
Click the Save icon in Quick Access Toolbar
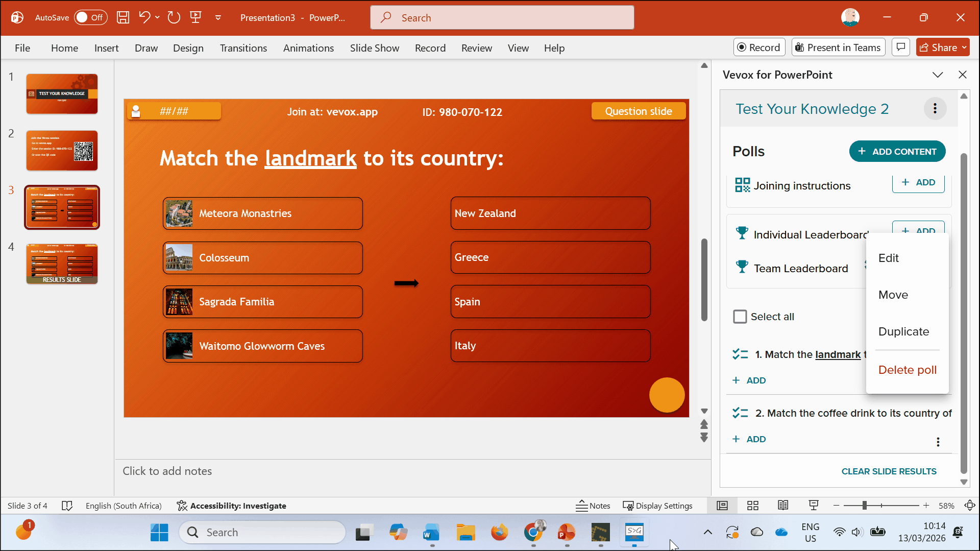point(122,17)
